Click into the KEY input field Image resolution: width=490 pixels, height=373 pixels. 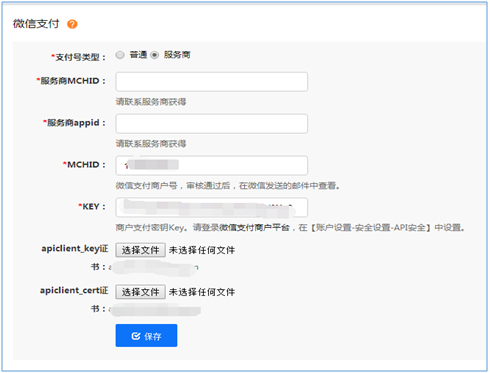coord(211,207)
